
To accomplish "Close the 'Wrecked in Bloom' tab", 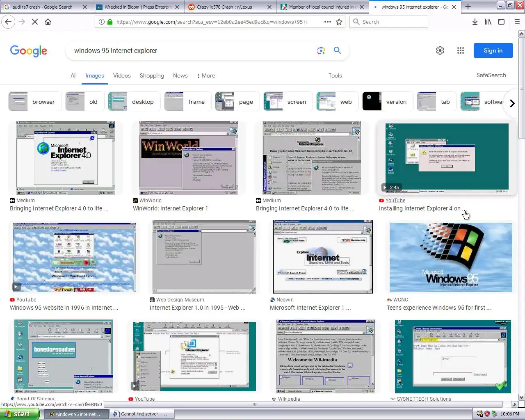I will [x=177, y=7].
